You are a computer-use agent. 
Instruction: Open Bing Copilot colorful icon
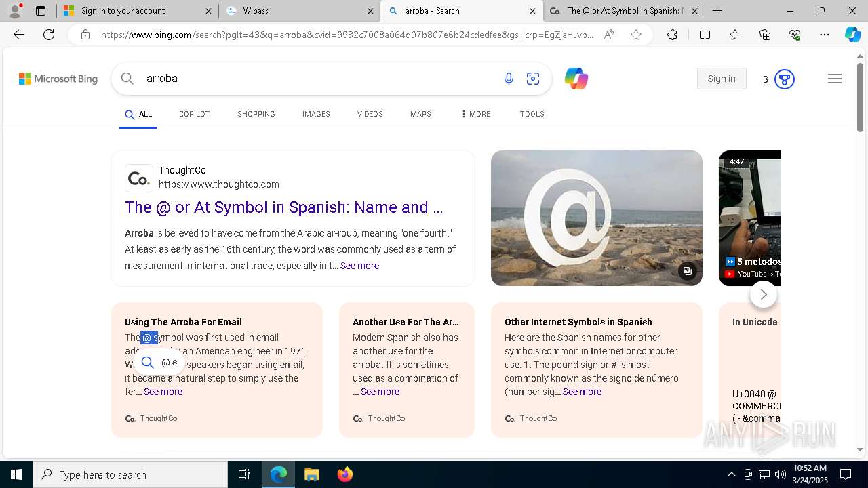[576, 79]
